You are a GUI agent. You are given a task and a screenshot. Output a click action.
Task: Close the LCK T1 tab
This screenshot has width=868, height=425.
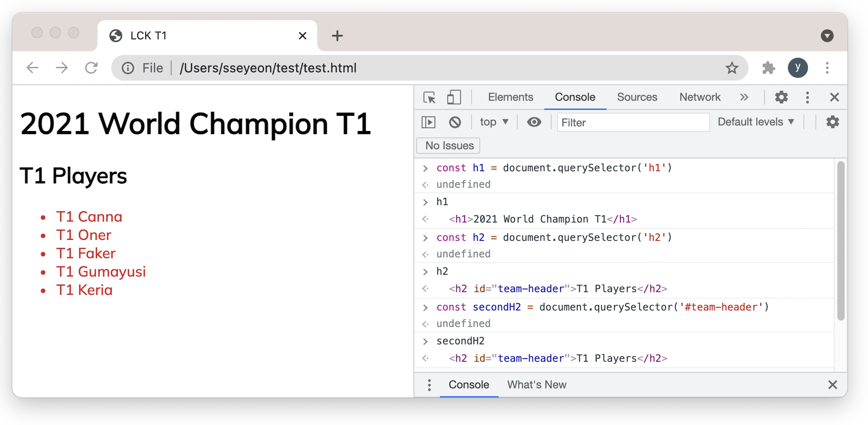(x=303, y=36)
